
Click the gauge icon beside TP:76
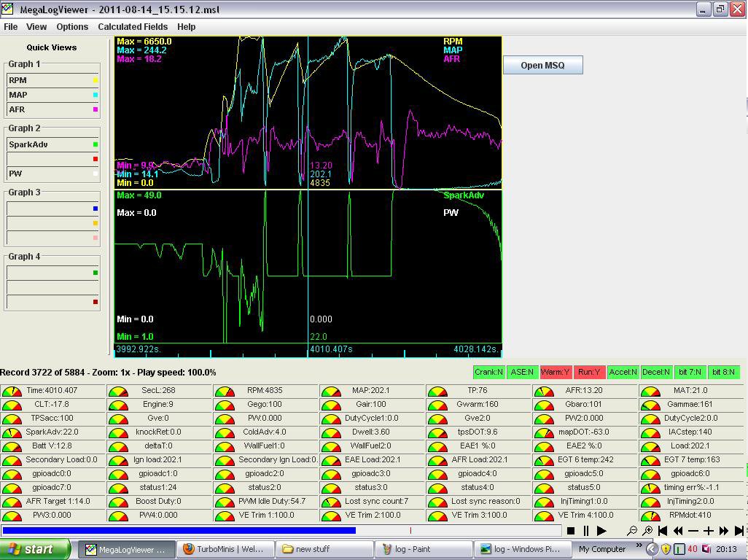pyautogui.click(x=437, y=392)
